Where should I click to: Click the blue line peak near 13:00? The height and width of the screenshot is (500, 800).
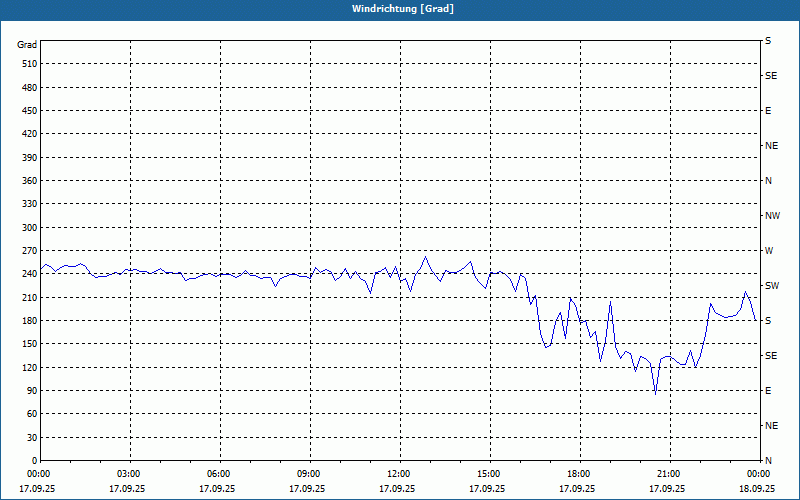[425, 257]
